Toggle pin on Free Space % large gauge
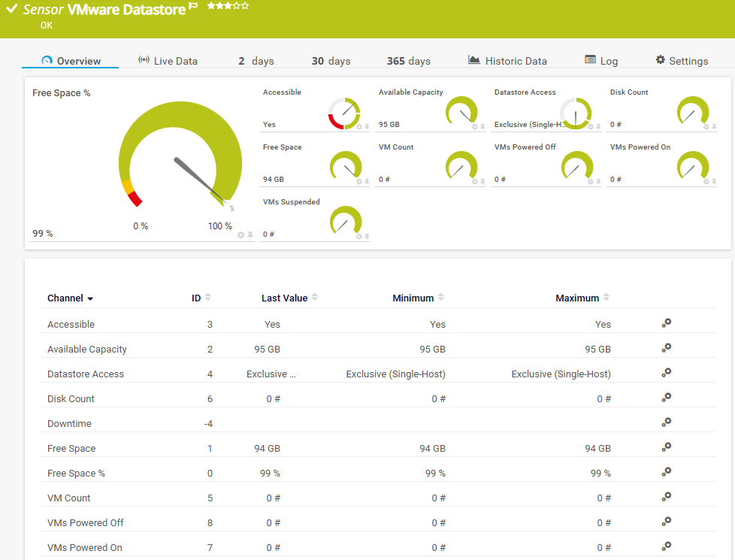Image resolution: width=735 pixels, height=560 pixels. click(250, 235)
